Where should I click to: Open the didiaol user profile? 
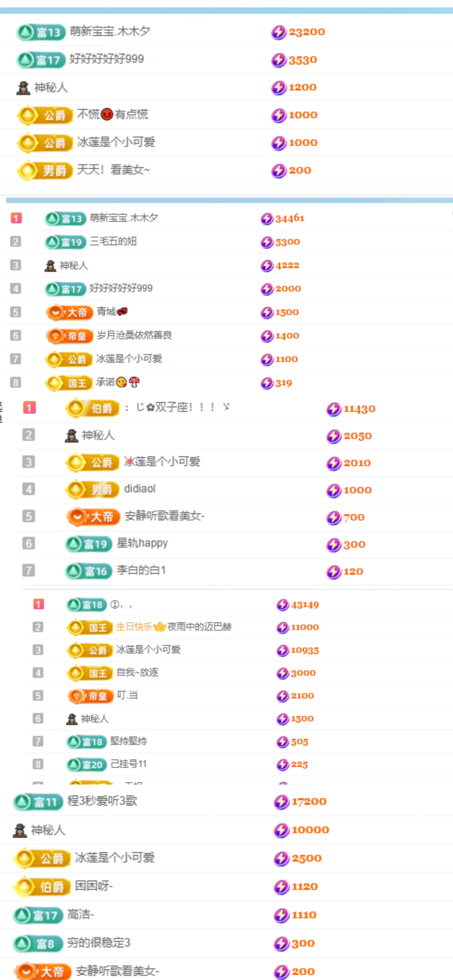(140, 489)
